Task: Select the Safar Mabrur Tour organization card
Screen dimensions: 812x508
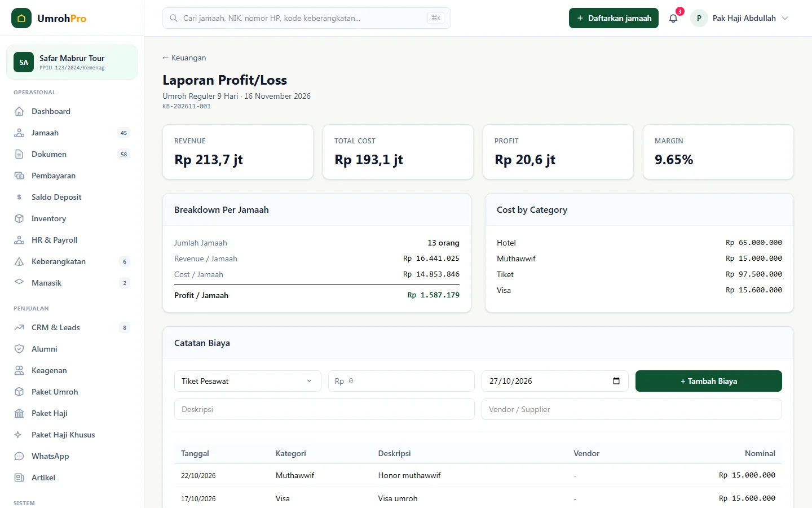Action: pos(72,62)
